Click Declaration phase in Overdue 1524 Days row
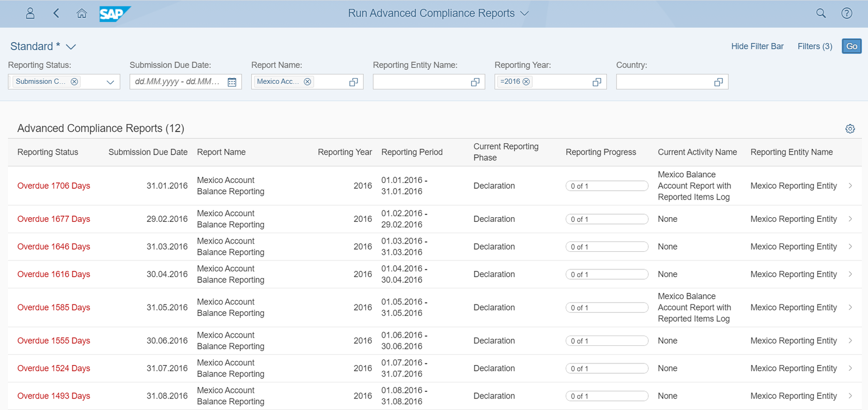The image size is (868, 410). (x=494, y=368)
